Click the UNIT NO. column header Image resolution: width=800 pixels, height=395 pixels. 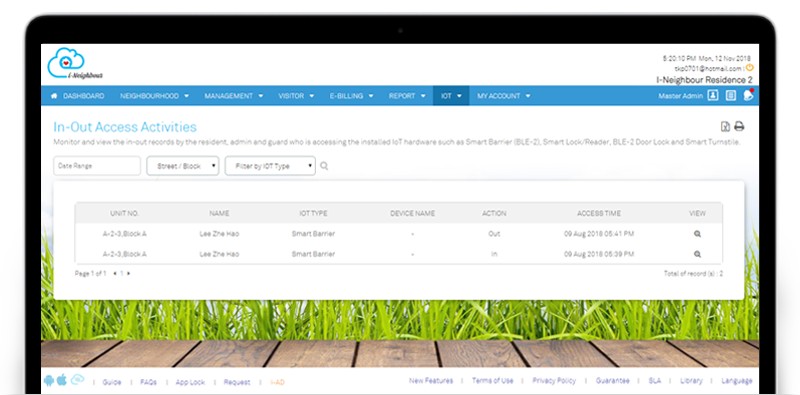tap(124, 213)
